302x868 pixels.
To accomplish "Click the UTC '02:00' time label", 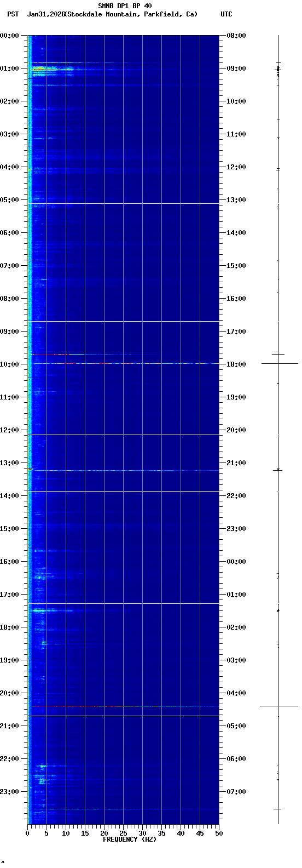I will pos(236,627).
